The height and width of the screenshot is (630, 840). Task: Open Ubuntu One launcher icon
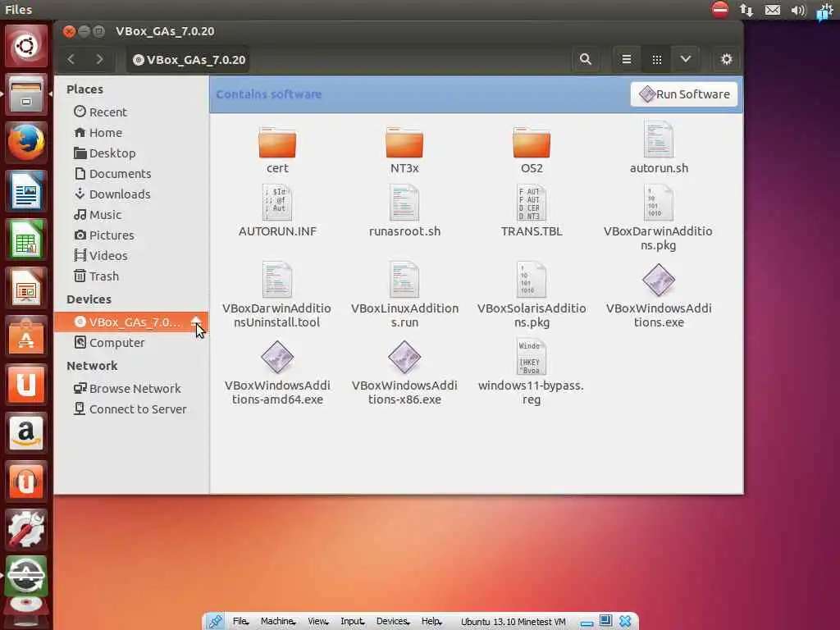[26, 385]
